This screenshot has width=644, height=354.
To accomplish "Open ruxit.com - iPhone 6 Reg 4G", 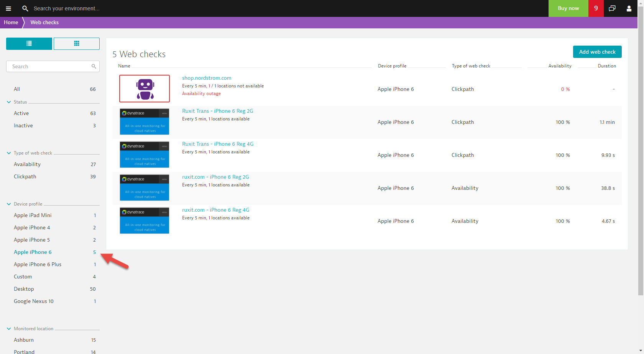I will click(x=215, y=210).
